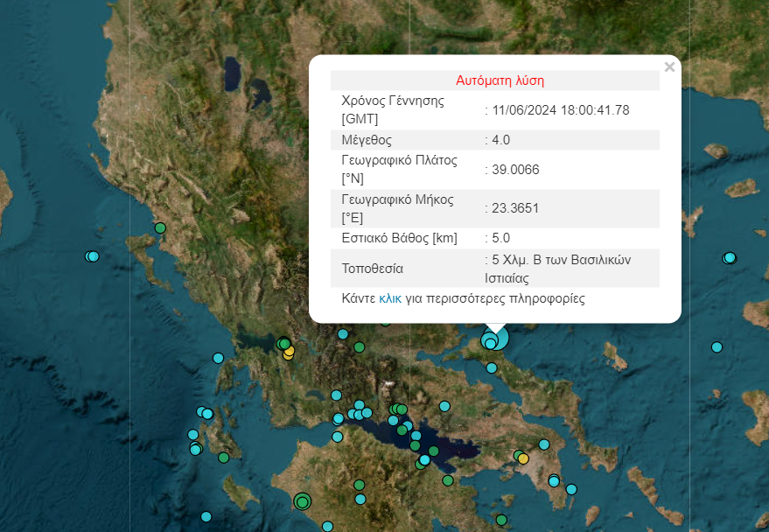Select the green marker at the bottom edge south of Attica
This screenshot has width=769, height=532.
tap(500, 520)
